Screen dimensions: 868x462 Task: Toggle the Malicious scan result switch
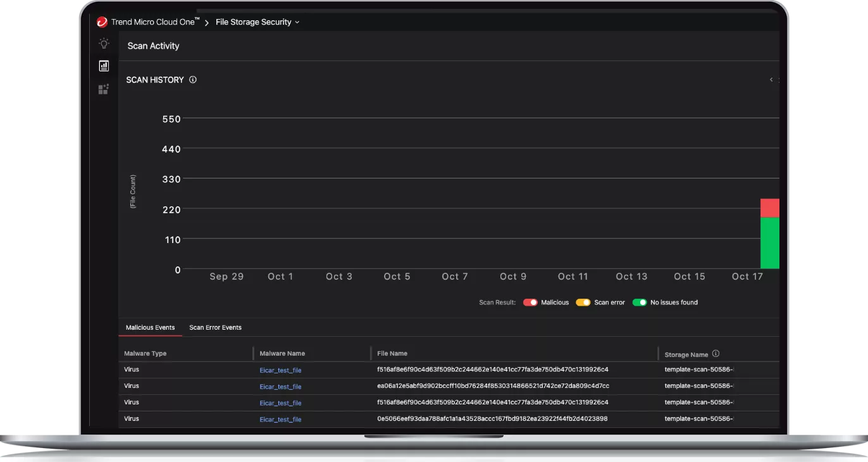[x=530, y=303]
